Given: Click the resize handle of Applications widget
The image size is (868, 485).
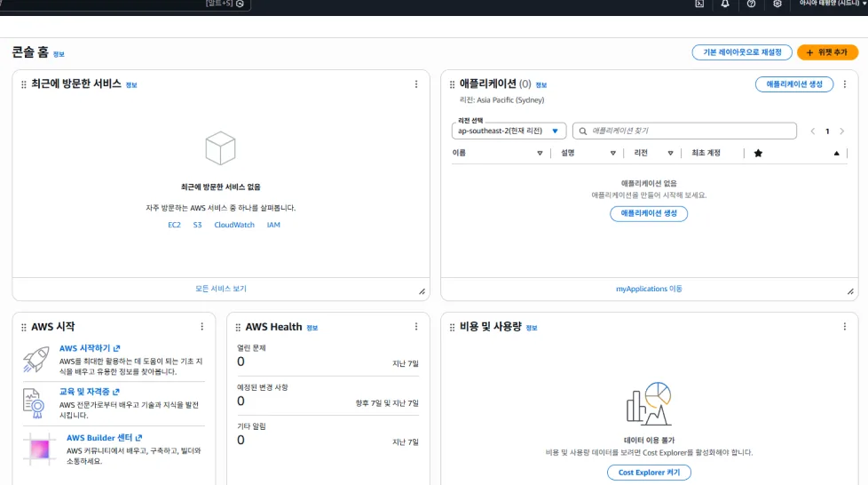Looking at the screenshot, I should (850, 291).
